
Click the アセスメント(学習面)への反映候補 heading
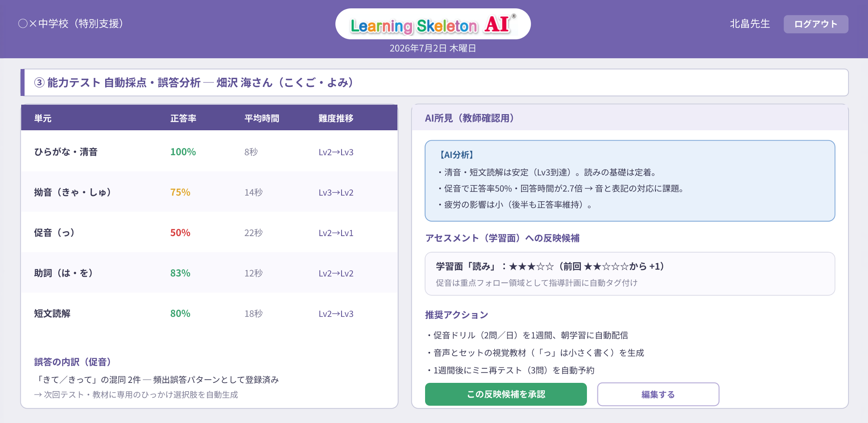(x=502, y=238)
